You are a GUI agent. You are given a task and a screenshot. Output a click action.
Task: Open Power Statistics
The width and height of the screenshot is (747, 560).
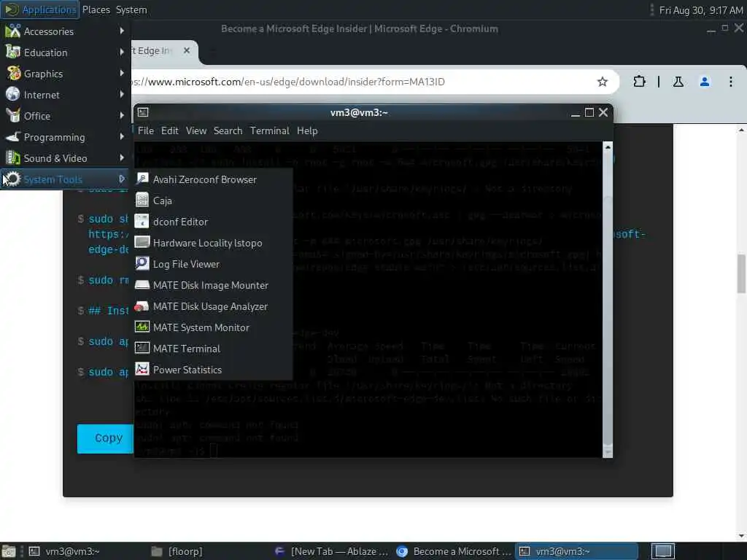[212, 370]
